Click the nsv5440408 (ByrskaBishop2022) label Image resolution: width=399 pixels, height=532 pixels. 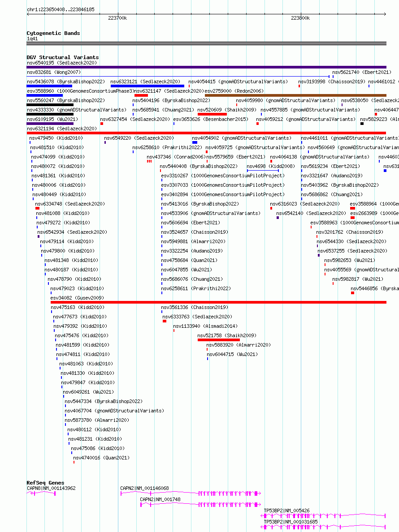click(199, 167)
